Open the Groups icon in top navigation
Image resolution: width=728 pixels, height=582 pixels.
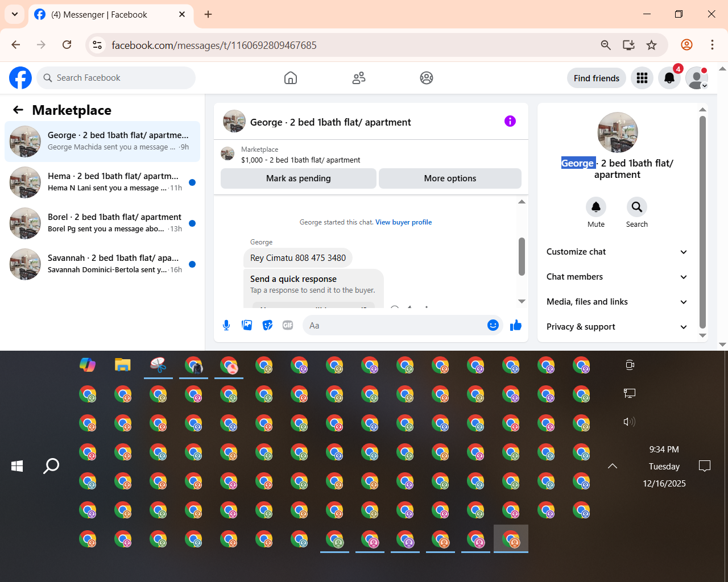pos(427,78)
